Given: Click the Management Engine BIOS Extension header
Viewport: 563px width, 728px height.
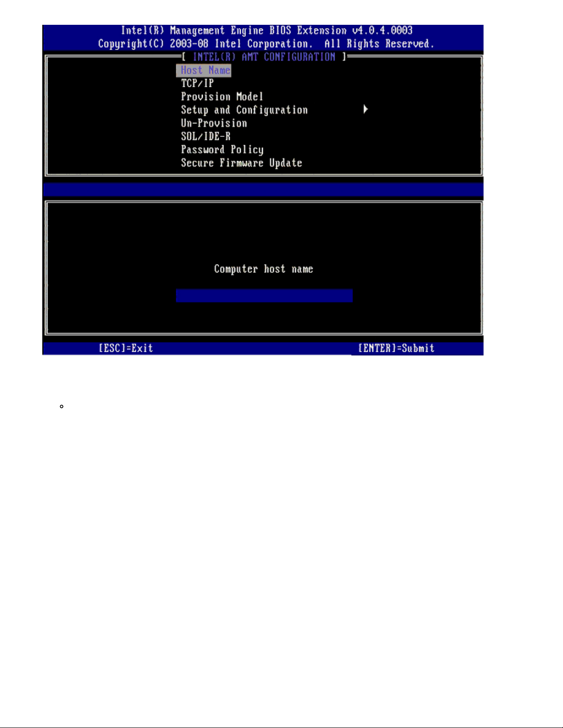Looking at the screenshot, I should pyautogui.click(x=267, y=31).
